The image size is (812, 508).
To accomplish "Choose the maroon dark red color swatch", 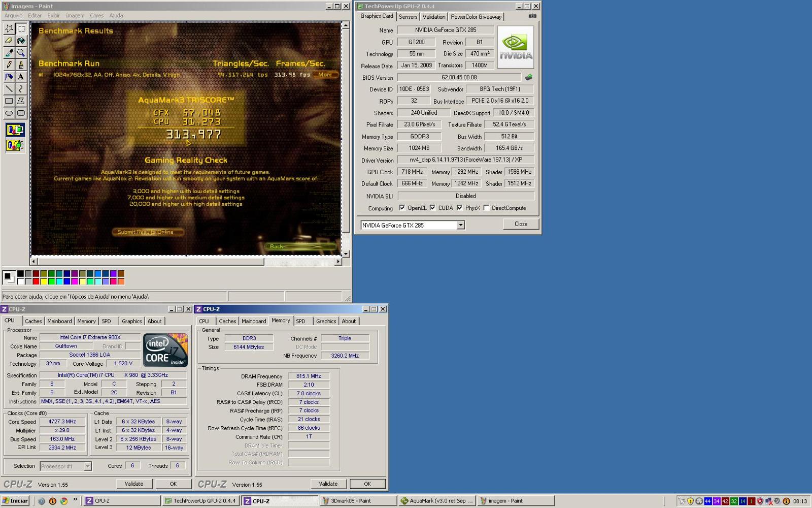I will tap(36, 274).
